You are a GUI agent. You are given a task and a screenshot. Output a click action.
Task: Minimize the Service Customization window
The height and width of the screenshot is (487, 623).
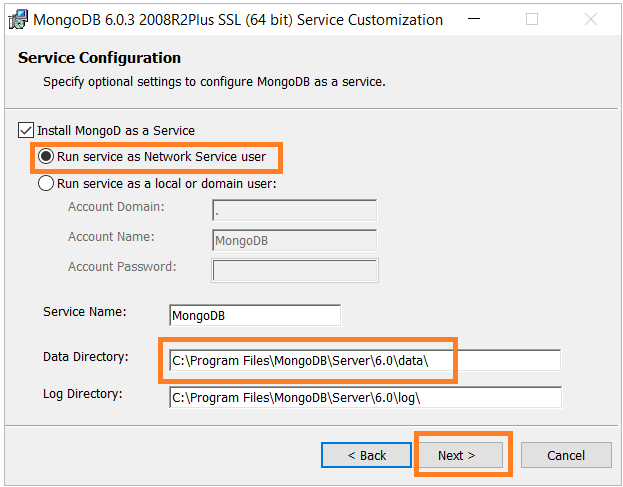tap(474, 19)
